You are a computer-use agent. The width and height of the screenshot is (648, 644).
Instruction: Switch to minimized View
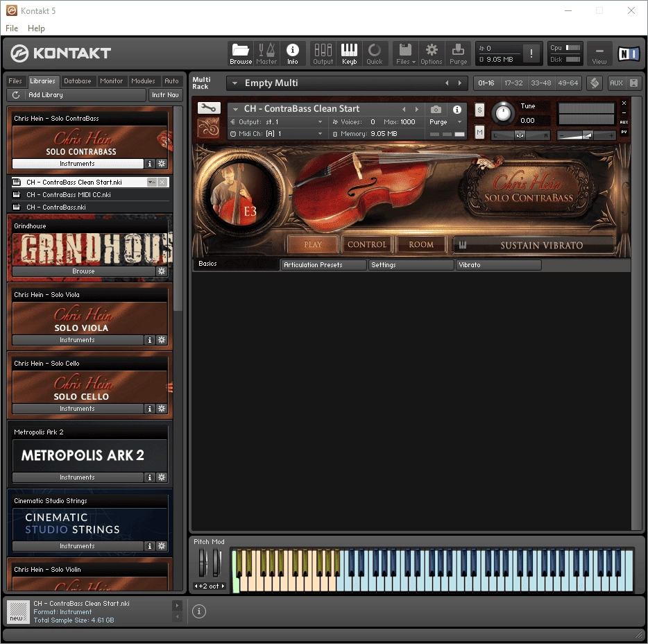[599, 53]
